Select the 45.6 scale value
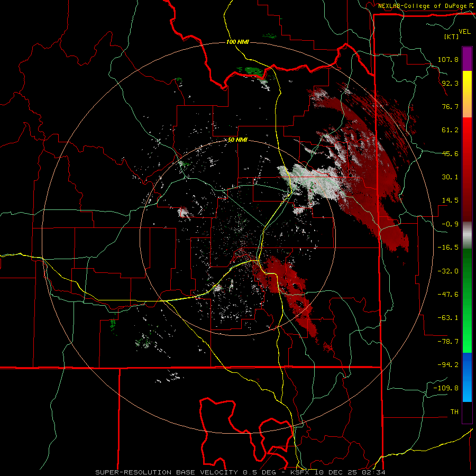 450,153
